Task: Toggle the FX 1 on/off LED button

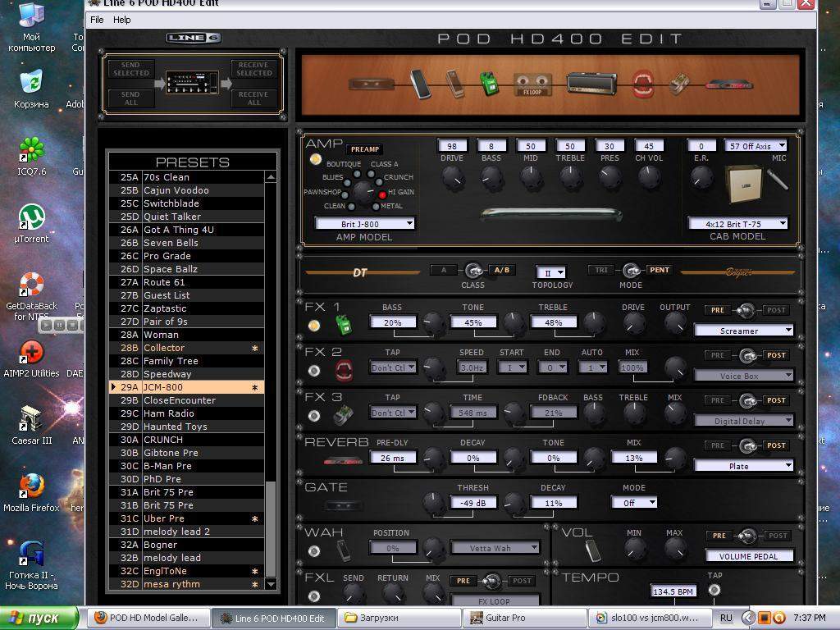Action: coord(314,326)
